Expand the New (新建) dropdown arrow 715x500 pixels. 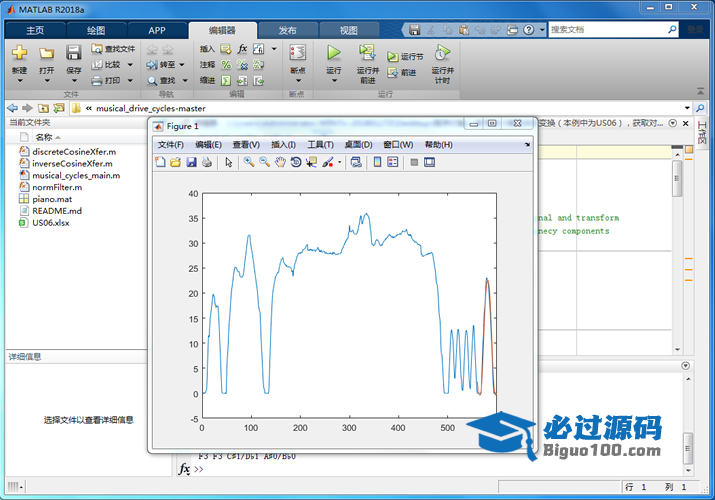[20, 81]
